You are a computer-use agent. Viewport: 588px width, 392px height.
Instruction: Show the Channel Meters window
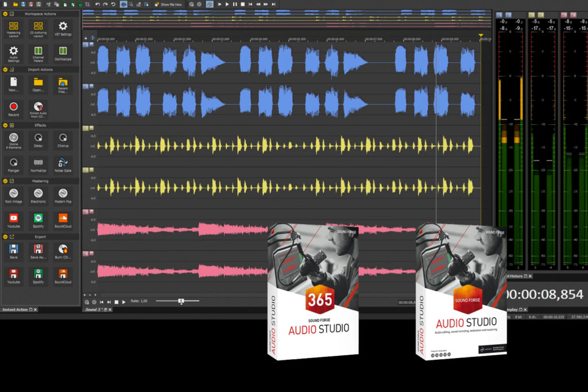pyautogui.click(x=38, y=53)
